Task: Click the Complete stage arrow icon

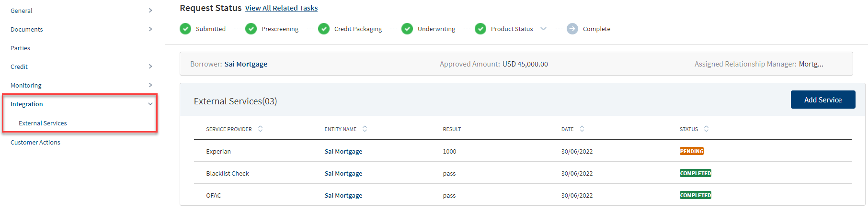Action: (x=572, y=29)
